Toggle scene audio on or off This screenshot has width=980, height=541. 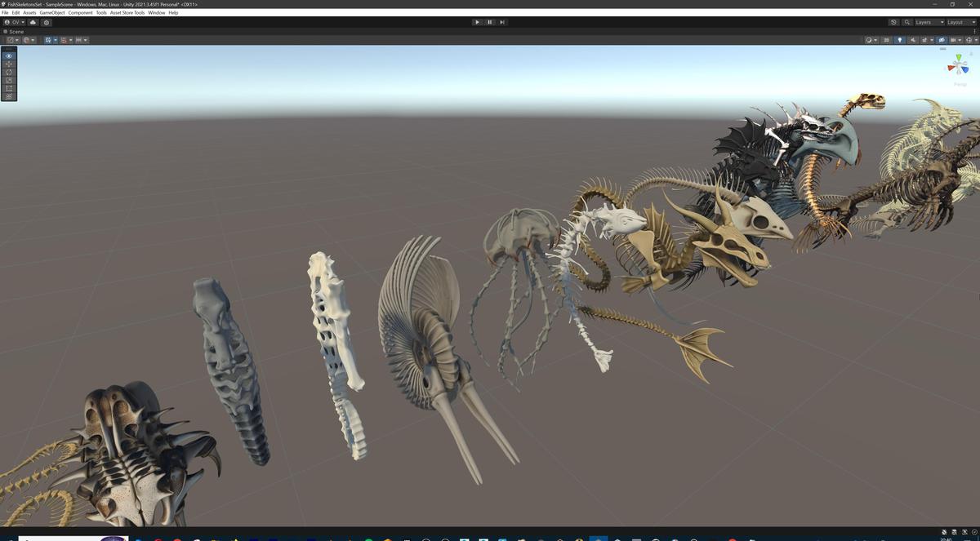coord(912,39)
